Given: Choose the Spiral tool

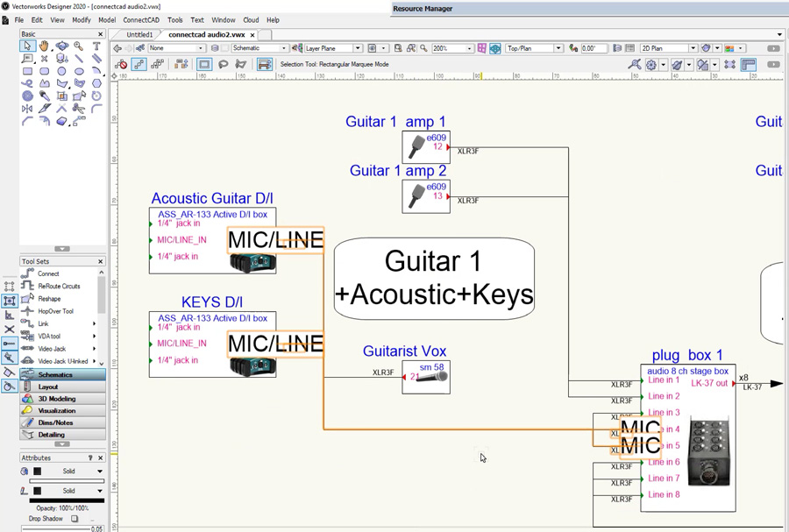Looking at the screenshot, I should pyautogui.click(x=27, y=96).
